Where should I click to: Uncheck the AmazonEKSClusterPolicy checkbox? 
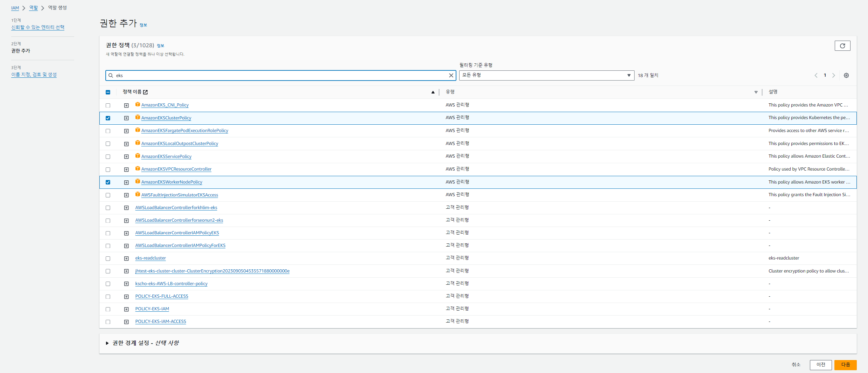108,118
